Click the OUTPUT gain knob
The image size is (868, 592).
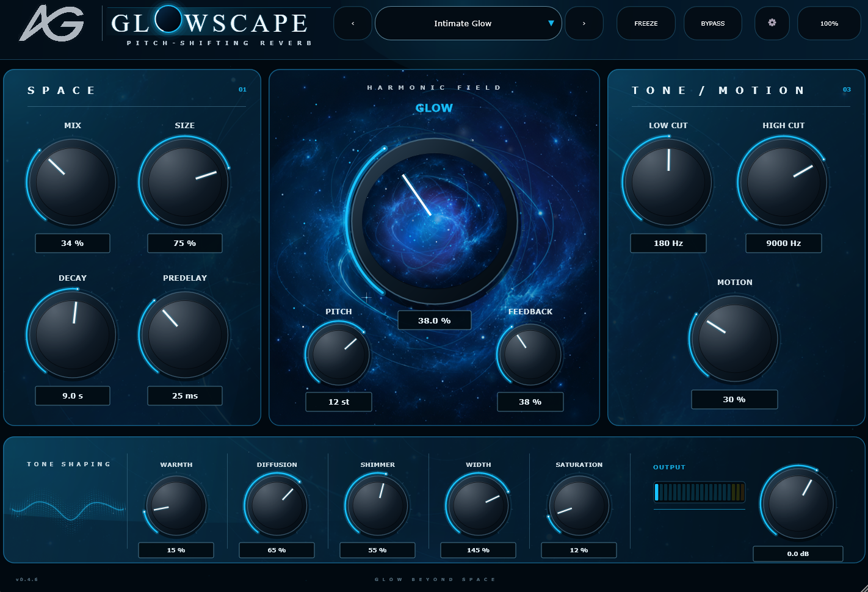click(798, 504)
